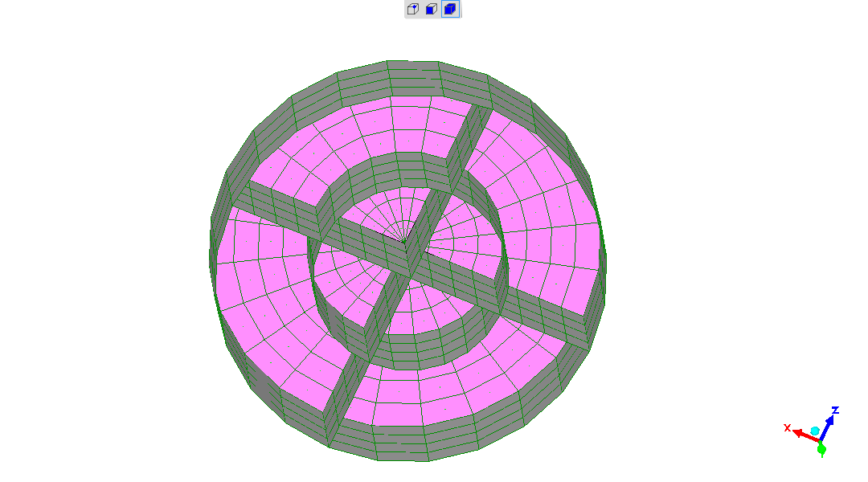Click the red X axis label
This screenshot has height=482, width=868.
pyautogui.click(x=788, y=427)
